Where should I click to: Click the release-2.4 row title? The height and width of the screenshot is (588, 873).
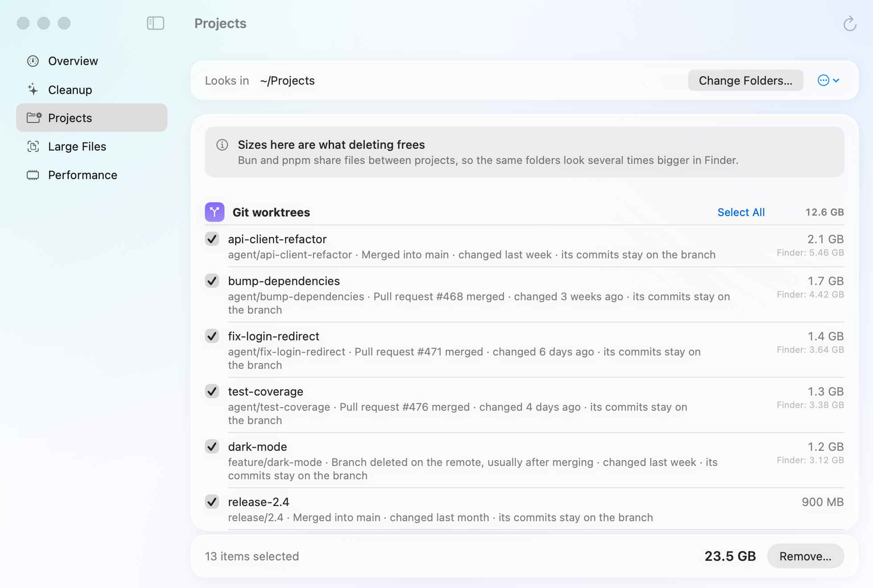[x=258, y=502]
